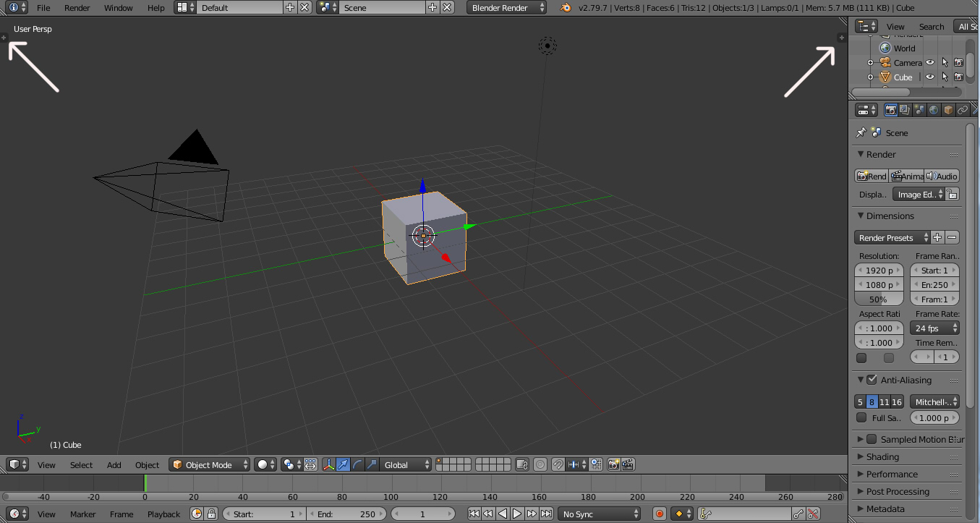
Task: Select the rotate manipulator
Action: point(358,464)
